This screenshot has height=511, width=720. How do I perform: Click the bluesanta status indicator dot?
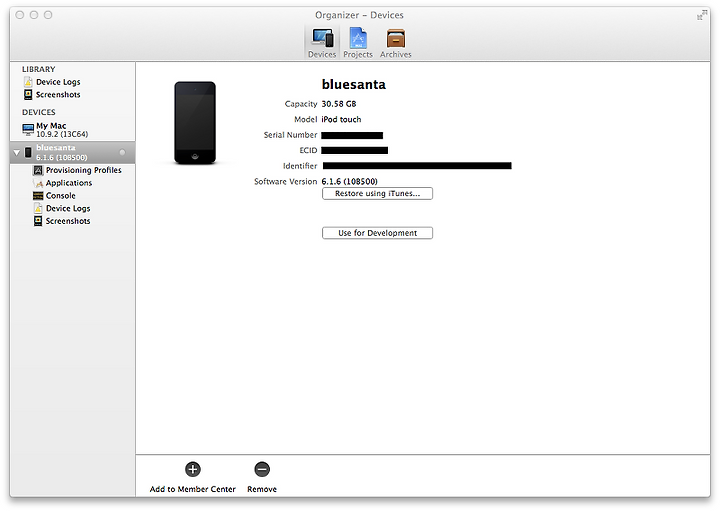(x=122, y=152)
